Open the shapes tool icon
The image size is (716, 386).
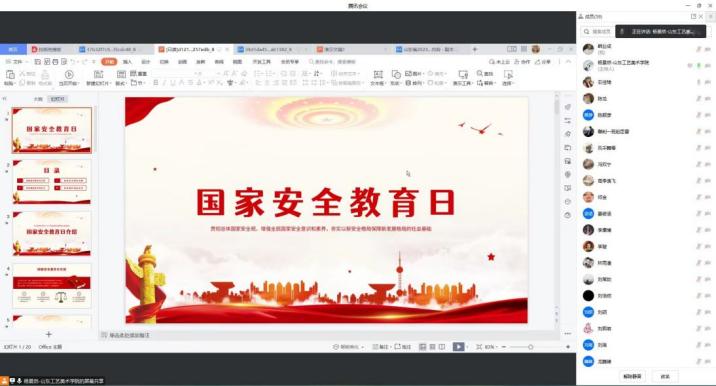coord(396,74)
